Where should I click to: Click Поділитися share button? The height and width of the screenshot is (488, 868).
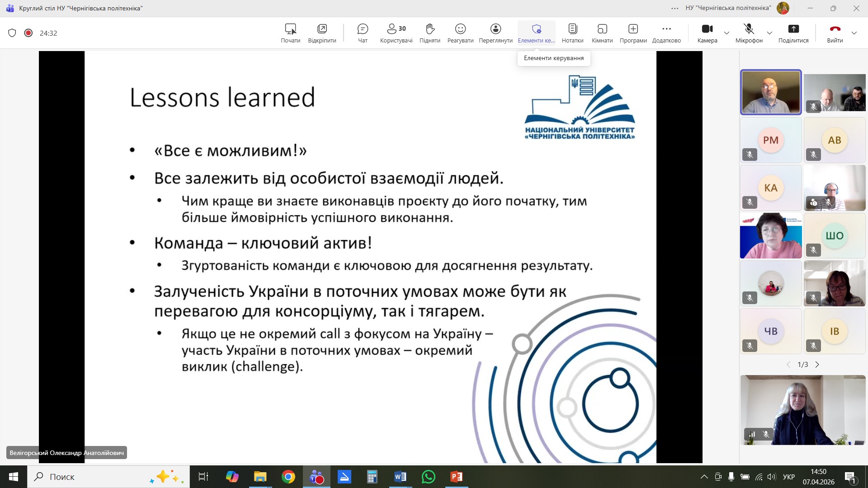point(793,33)
